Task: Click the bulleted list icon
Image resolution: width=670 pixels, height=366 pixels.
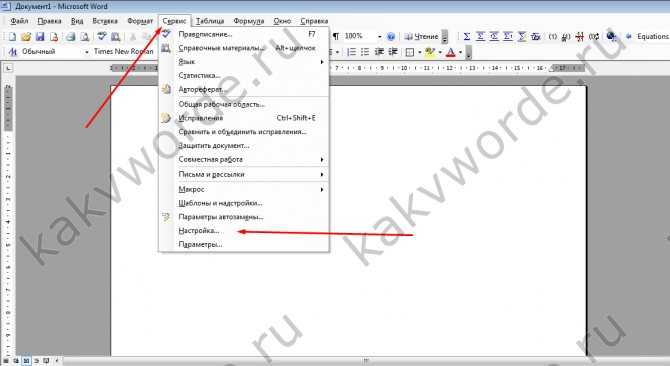Action: tap(365, 52)
